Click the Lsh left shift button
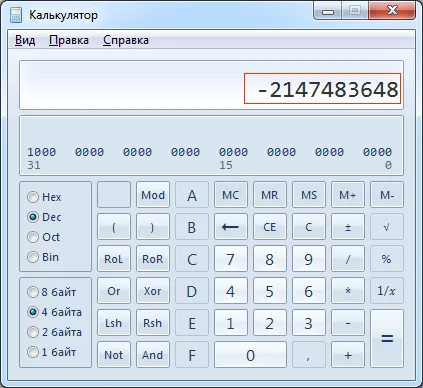The image size is (423, 388). (x=114, y=323)
